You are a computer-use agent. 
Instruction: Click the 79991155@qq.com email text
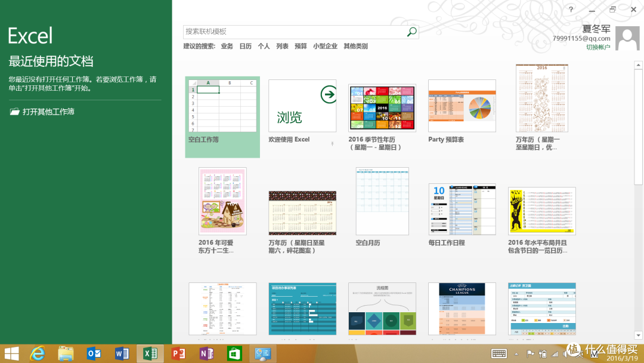[x=581, y=38]
